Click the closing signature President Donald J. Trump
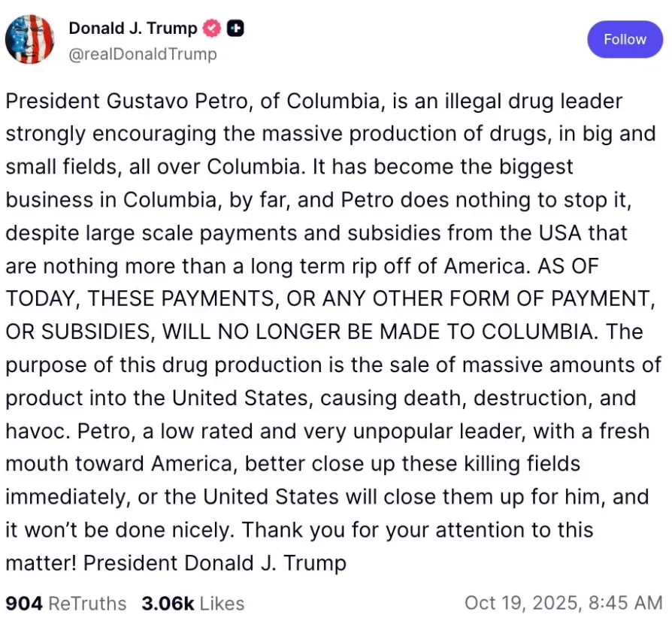Viewport: 672px width, 627px height. pyautogui.click(x=215, y=563)
